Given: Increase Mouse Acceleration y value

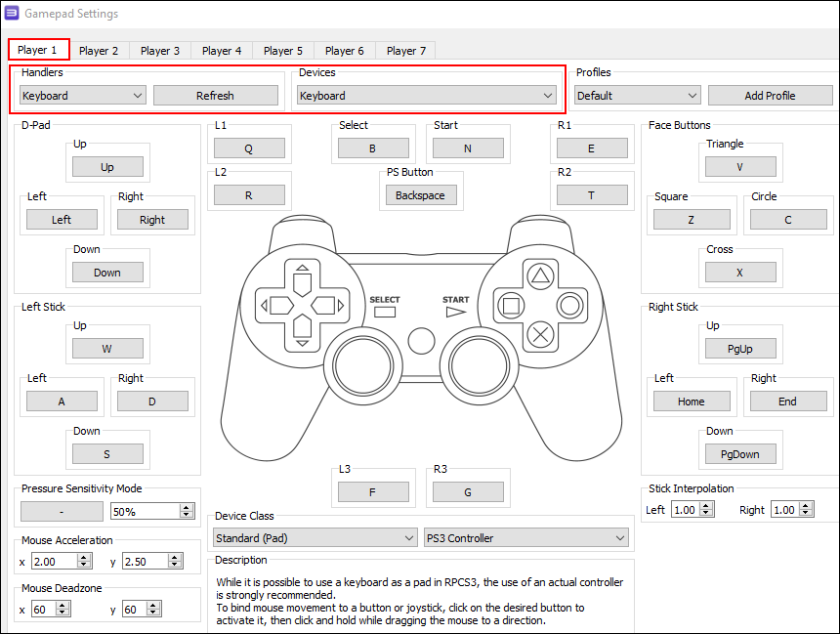Looking at the screenshot, I should point(175,558).
